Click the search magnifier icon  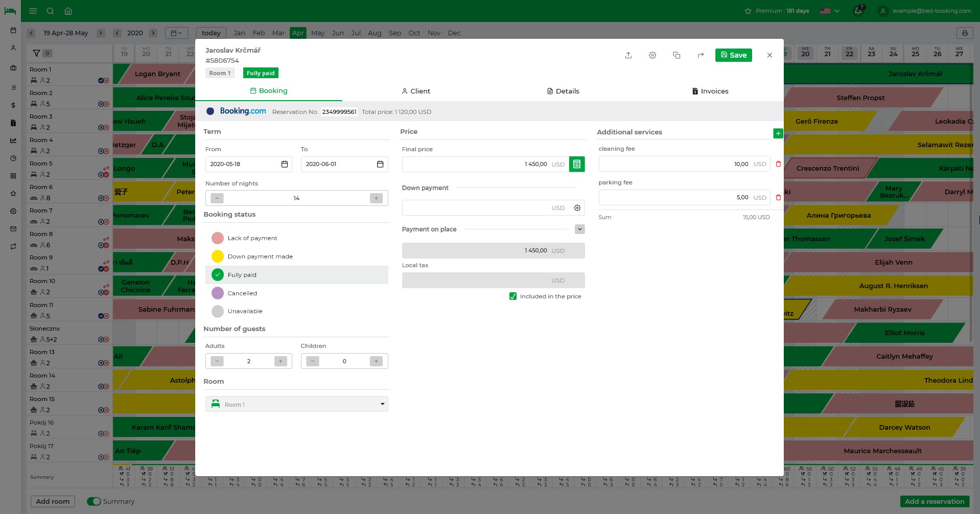[x=50, y=11]
